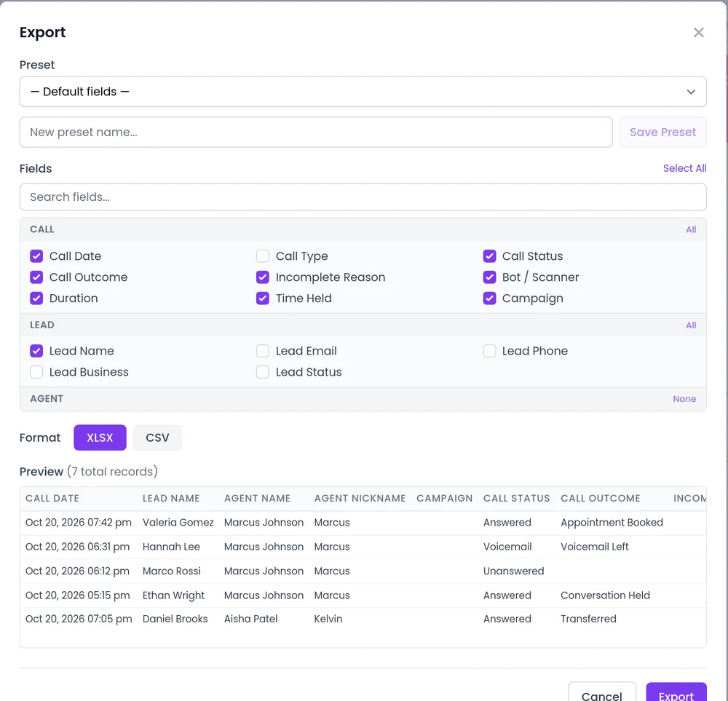Select All in the LEAD section

pyautogui.click(x=691, y=325)
